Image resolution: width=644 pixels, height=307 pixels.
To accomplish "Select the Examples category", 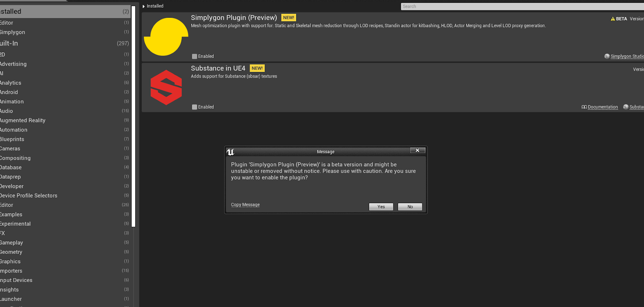I will pos(65,214).
